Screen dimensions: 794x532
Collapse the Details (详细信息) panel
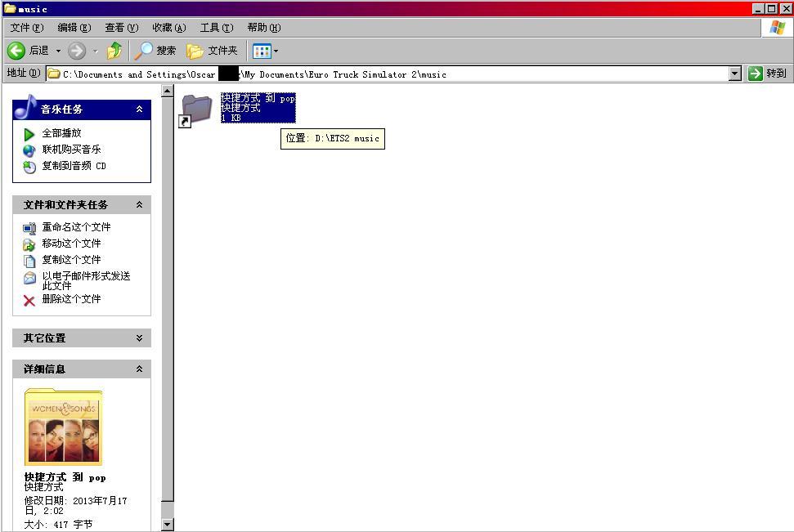pos(139,369)
